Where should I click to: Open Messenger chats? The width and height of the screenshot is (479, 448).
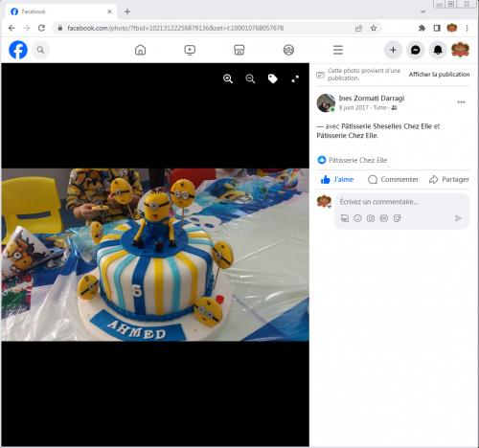tap(416, 50)
